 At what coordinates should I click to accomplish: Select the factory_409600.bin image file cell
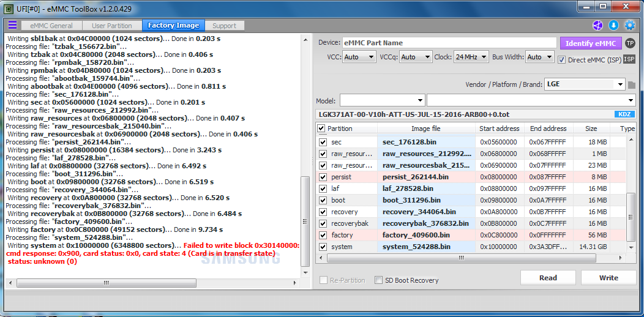(x=426, y=235)
